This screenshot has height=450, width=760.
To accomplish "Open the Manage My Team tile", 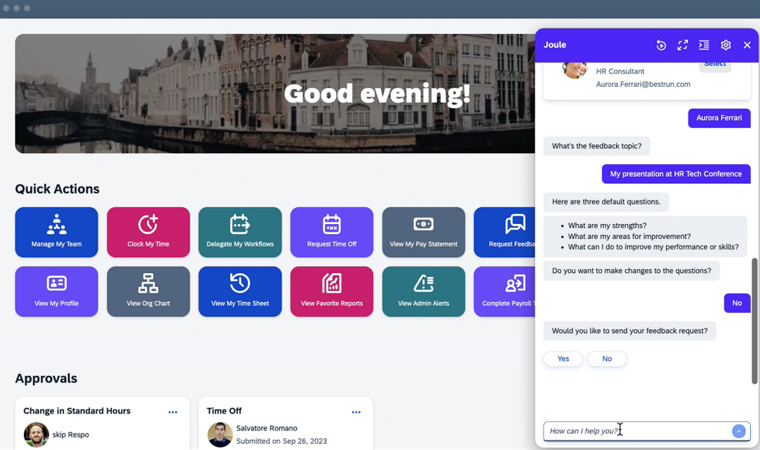I will pos(56,232).
